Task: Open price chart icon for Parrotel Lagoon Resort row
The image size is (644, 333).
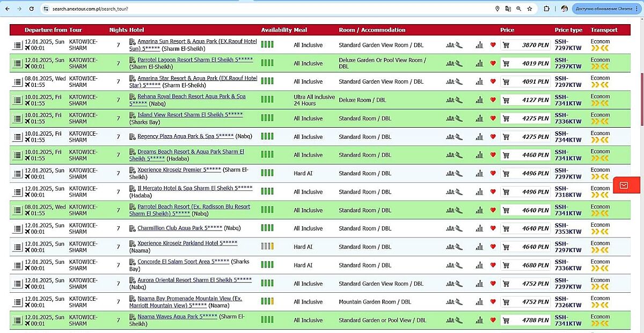Action: point(479,64)
